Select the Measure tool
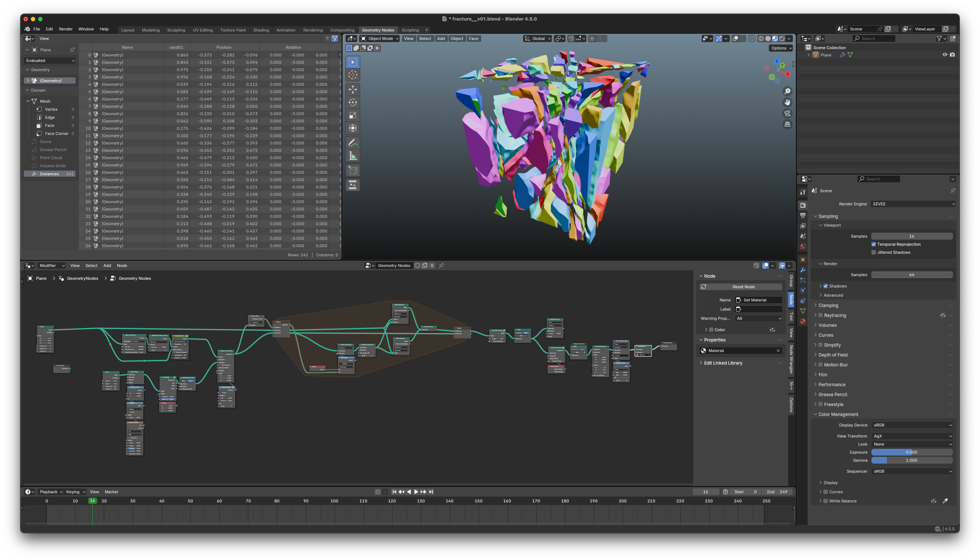Image resolution: width=980 pixels, height=560 pixels. pyautogui.click(x=353, y=156)
